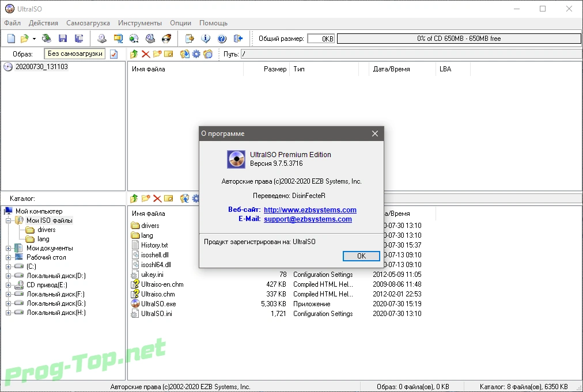
Task: Select UltraISO.exe in the file list
Action: click(x=158, y=304)
